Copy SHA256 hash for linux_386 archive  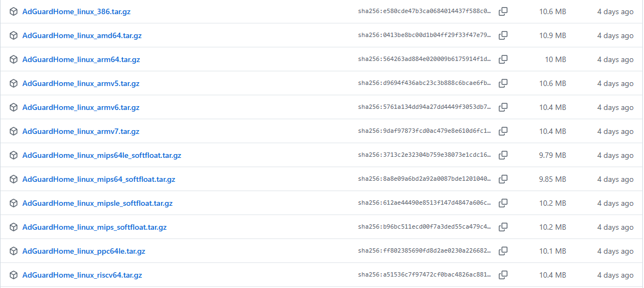pyautogui.click(x=503, y=11)
